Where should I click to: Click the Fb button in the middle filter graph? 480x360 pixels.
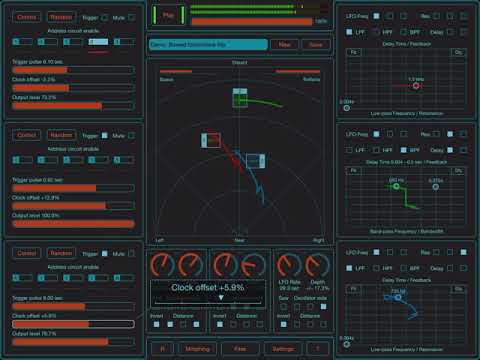click(354, 171)
